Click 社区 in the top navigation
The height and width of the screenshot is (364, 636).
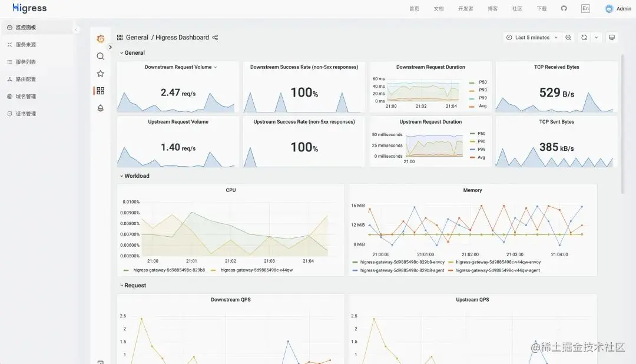(517, 8)
